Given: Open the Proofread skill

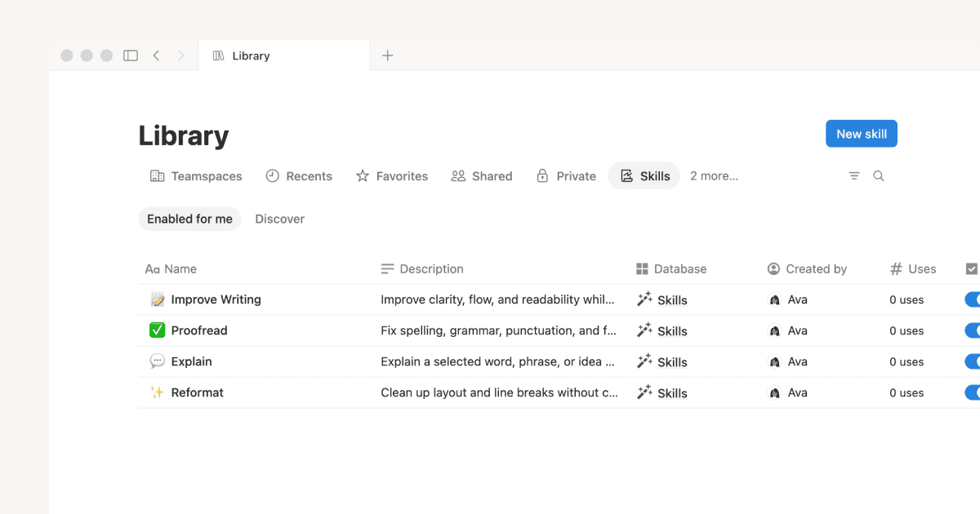Looking at the screenshot, I should point(199,330).
